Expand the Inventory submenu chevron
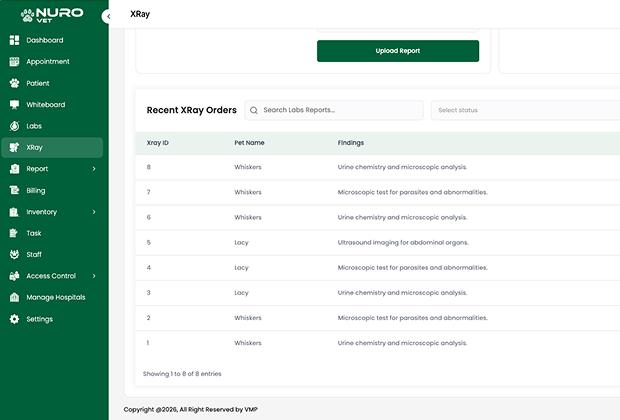The image size is (620, 420). tap(94, 212)
